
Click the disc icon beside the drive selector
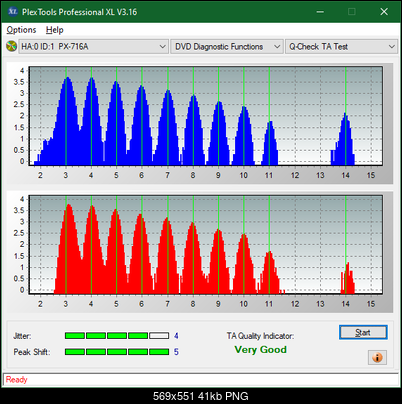[12, 46]
